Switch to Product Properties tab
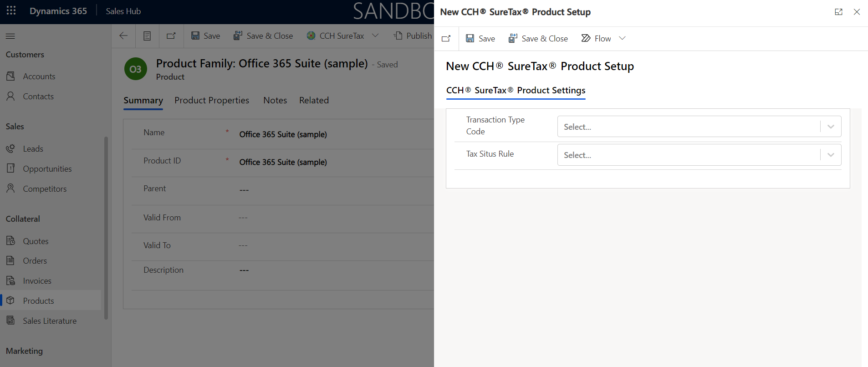 212,100
